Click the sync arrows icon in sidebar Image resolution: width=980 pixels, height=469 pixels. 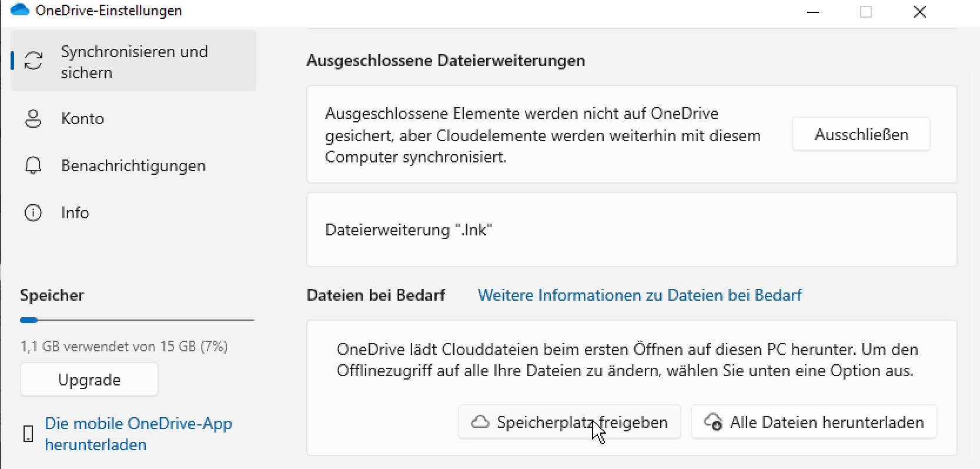tap(34, 61)
